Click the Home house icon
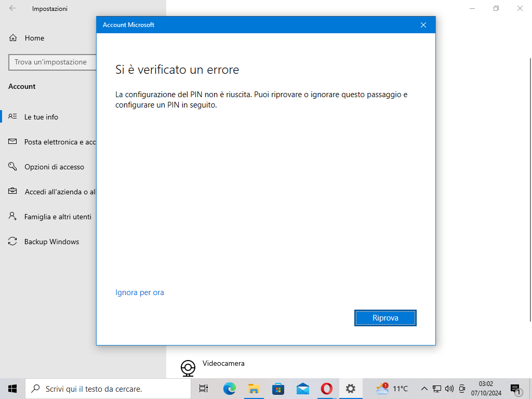This screenshot has width=532, height=399. (x=13, y=37)
